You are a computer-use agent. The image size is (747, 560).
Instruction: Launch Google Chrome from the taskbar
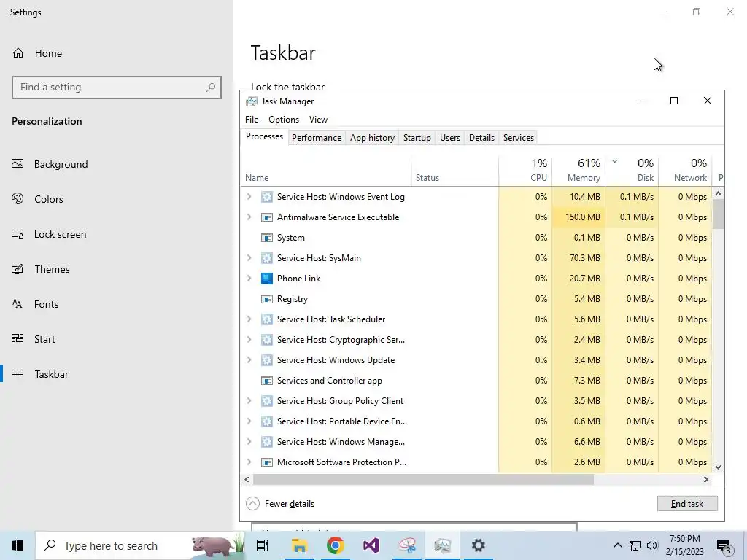coord(336,545)
